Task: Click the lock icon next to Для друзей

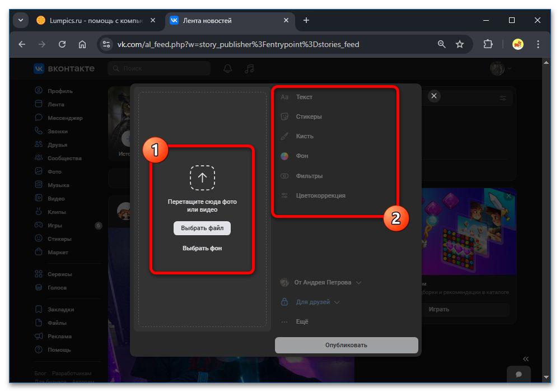Action: pos(284,302)
